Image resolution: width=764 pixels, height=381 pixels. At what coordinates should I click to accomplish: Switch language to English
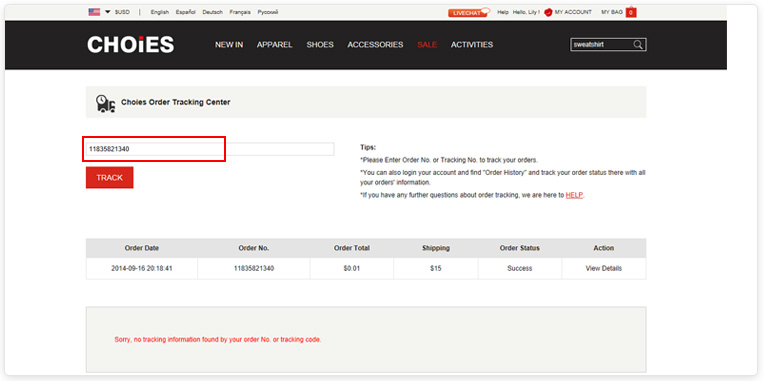160,12
